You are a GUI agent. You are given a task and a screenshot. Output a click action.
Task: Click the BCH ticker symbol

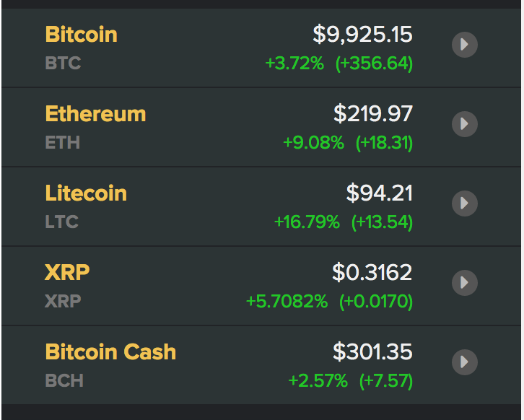[x=64, y=380]
